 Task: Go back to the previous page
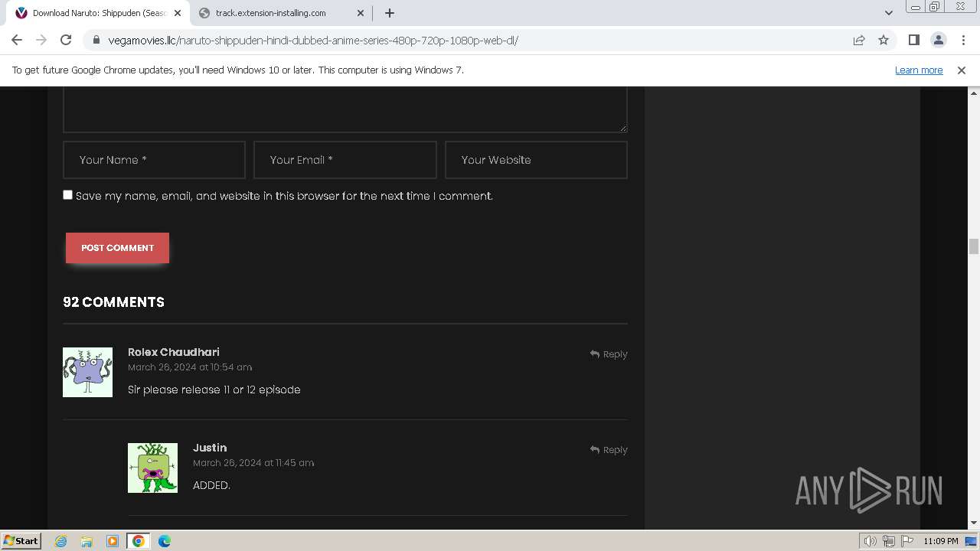(17, 40)
